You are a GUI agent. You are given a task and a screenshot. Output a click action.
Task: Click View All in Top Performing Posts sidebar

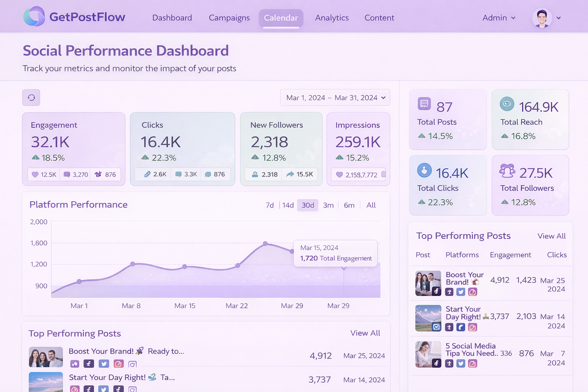[552, 236]
